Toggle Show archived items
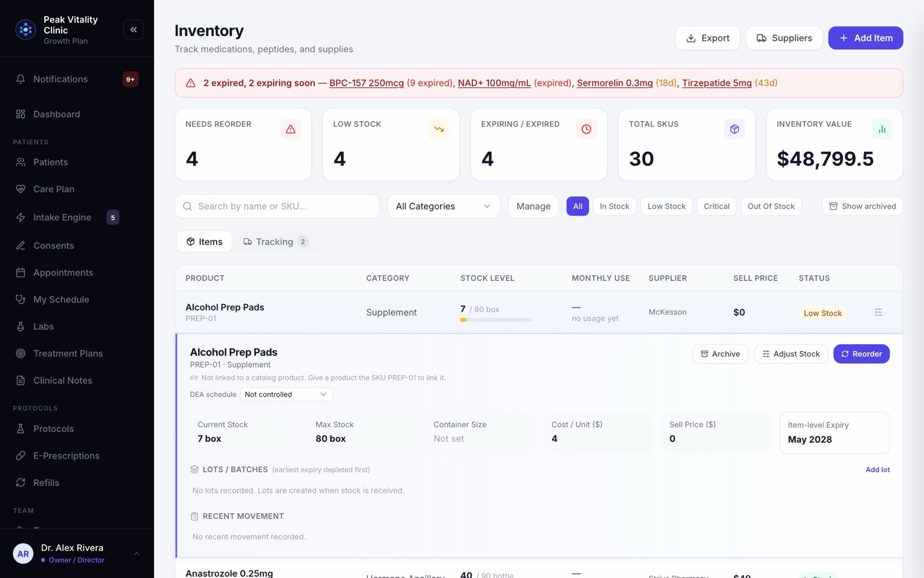This screenshot has height=578, width=924. (862, 206)
